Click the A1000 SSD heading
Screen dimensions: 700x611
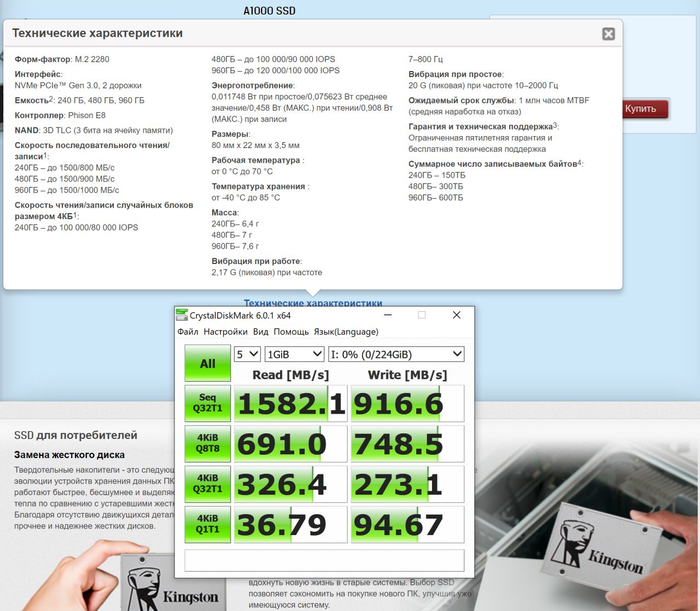270,11
